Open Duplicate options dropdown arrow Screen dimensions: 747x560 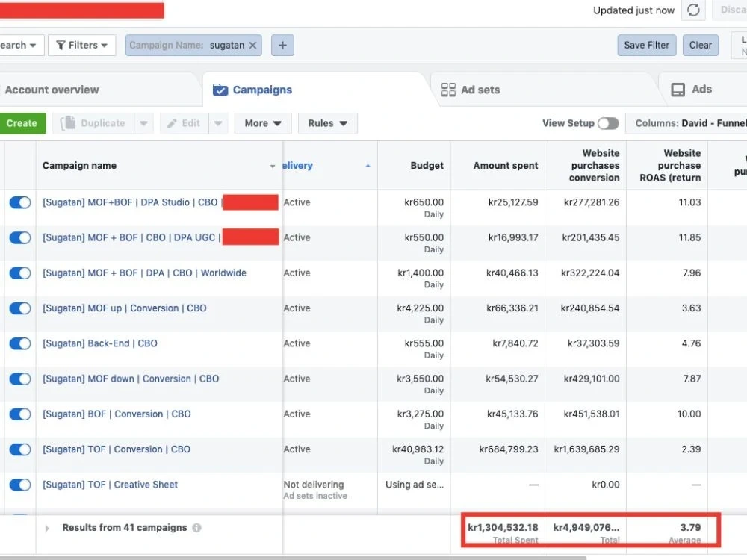tap(144, 123)
